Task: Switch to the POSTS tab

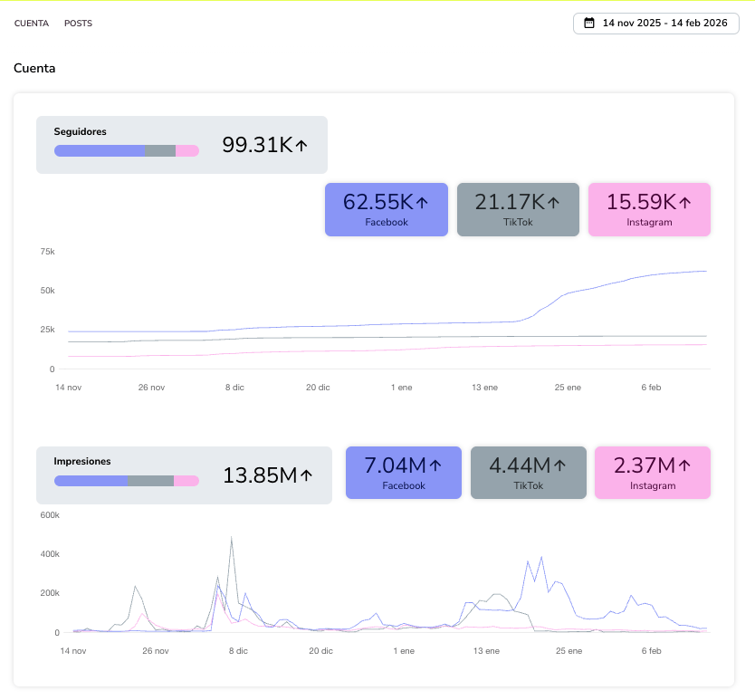Action: (x=78, y=24)
